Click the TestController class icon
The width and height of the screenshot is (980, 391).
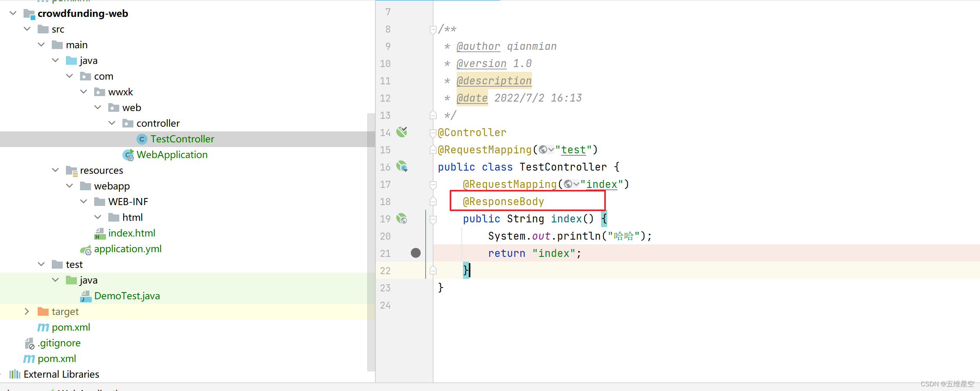(142, 139)
